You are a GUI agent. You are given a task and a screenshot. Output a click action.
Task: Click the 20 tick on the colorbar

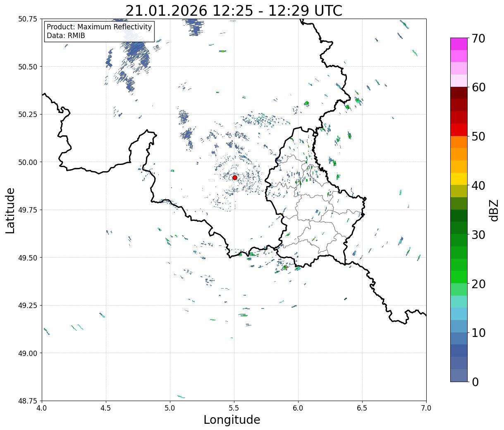478,284
